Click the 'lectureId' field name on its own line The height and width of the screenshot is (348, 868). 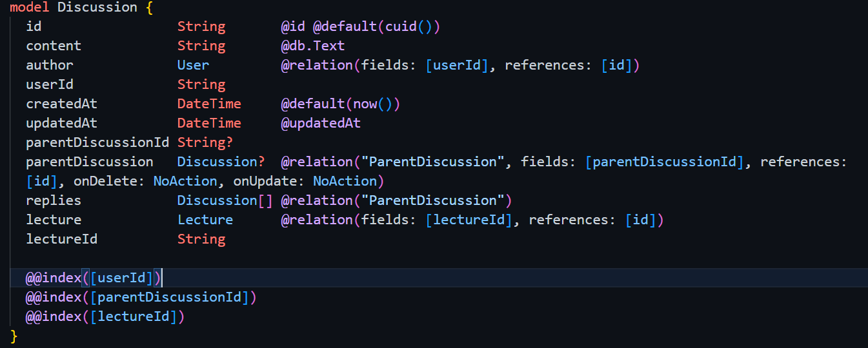click(x=61, y=239)
